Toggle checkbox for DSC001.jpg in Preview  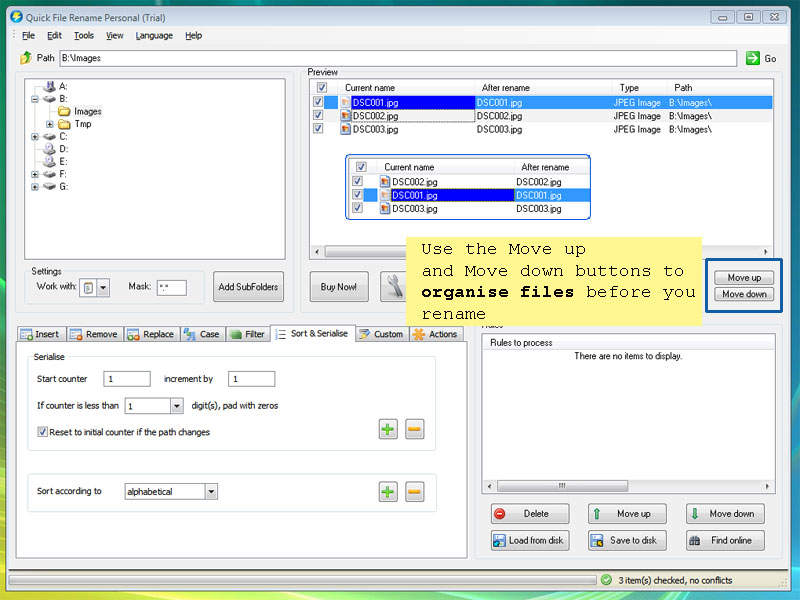tap(319, 102)
